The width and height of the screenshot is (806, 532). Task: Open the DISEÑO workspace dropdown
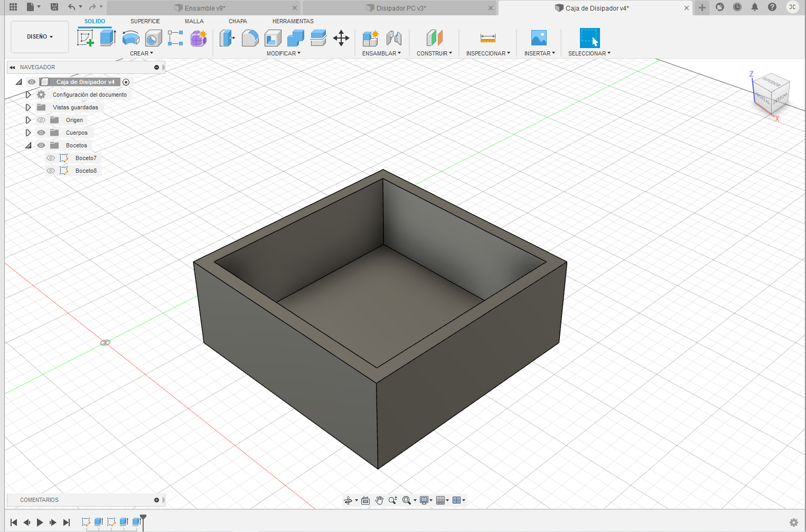40,37
